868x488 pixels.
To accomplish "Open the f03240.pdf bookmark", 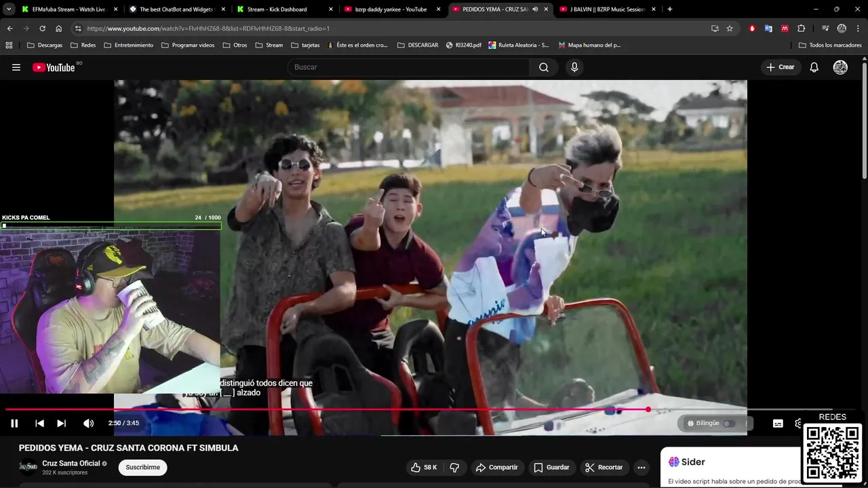I will pos(464,45).
